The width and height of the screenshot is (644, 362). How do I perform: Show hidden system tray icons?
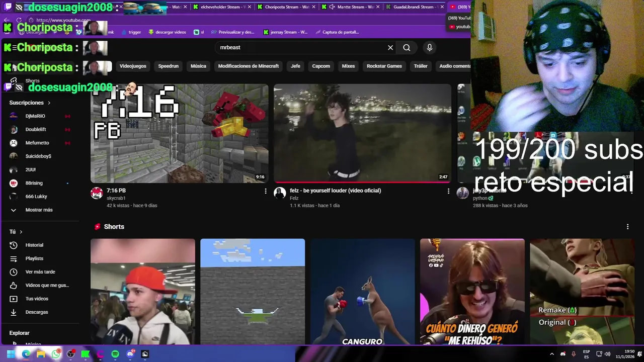coord(551,354)
